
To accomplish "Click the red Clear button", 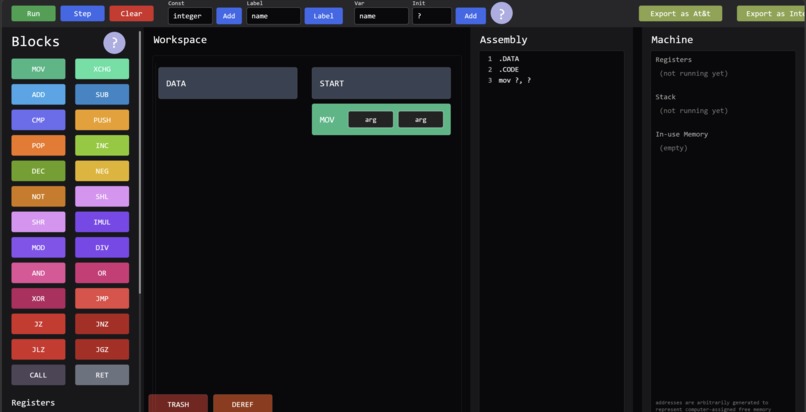I will 132,13.
